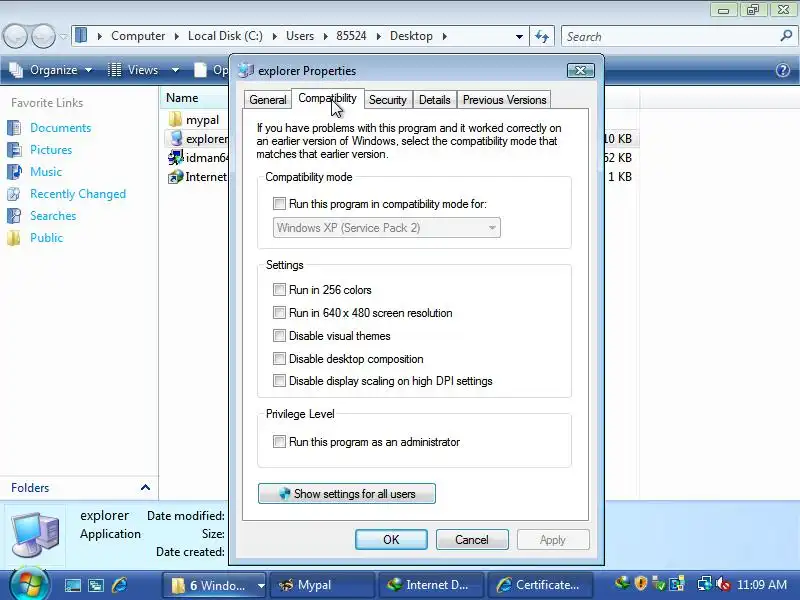Open Searches in Favorite Links
Image resolution: width=800 pixels, height=600 pixels.
click(53, 216)
